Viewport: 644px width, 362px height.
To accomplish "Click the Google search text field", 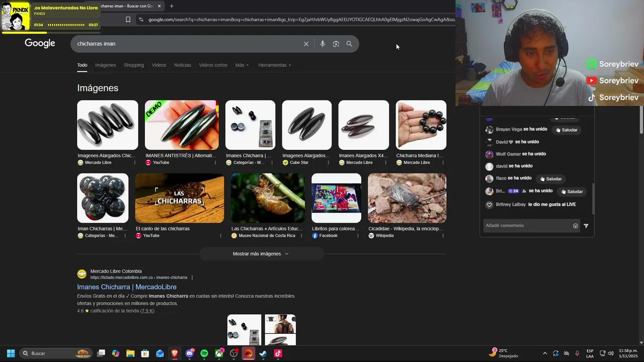I will pyautogui.click(x=188, y=44).
